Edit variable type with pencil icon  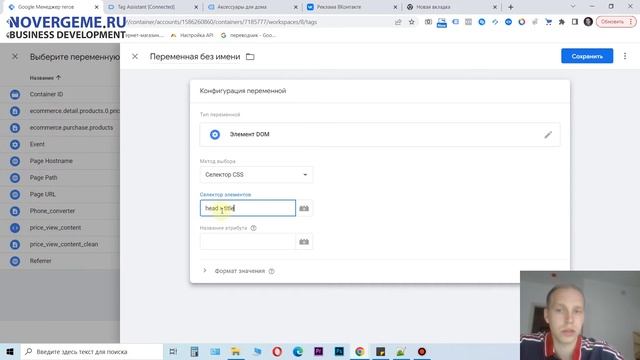[x=548, y=135]
